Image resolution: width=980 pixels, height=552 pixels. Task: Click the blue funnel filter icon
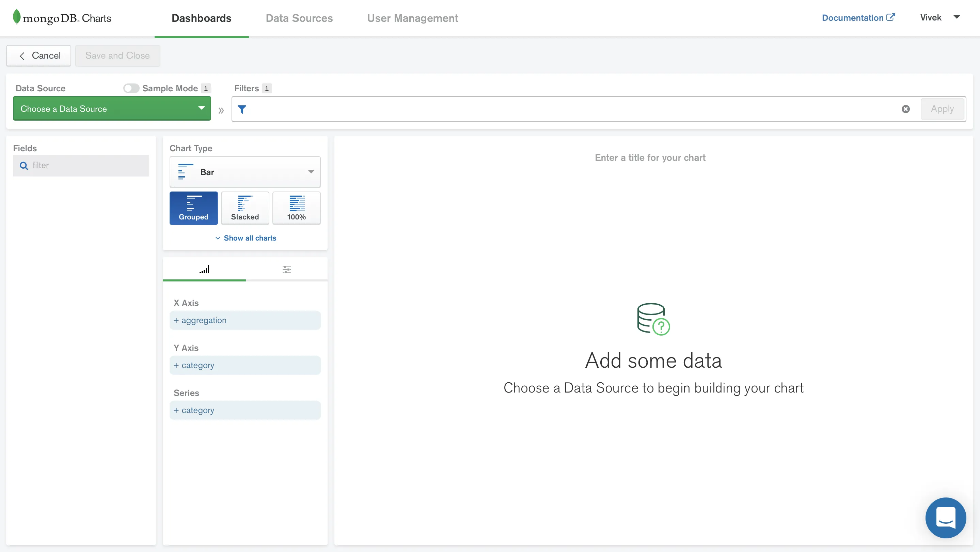242,110
